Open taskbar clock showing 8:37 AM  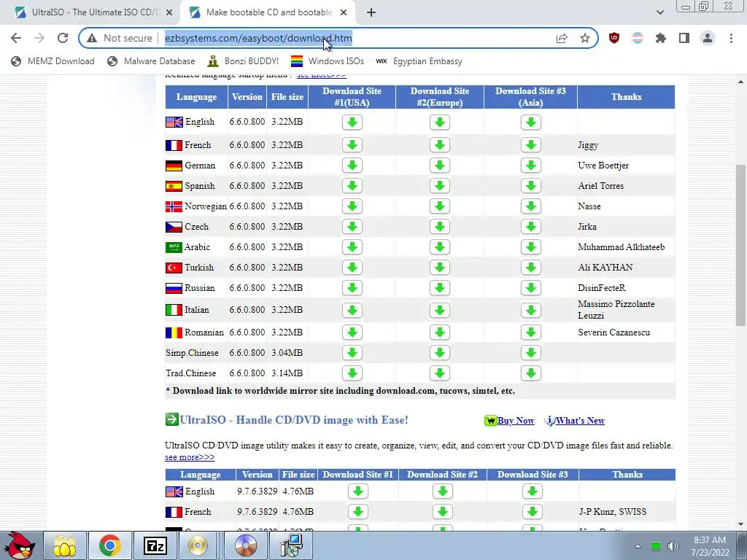(710, 546)
